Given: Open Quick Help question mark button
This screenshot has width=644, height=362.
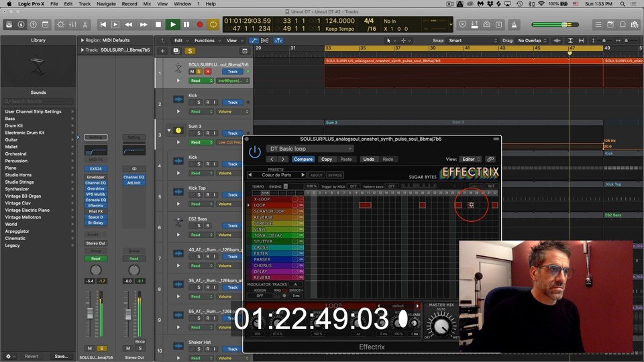Looking at the screenshot, I should 34,25.
